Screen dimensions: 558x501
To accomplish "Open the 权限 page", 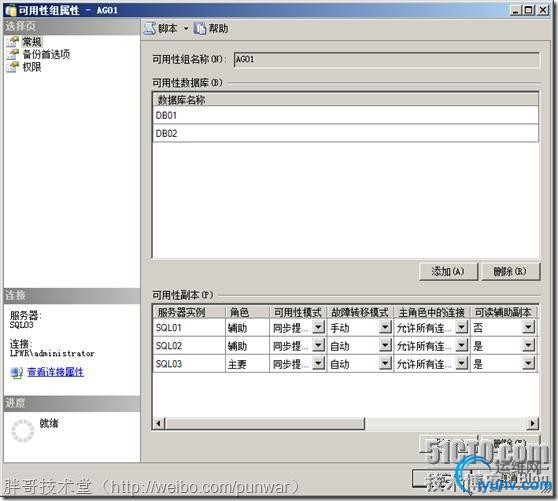I will coord(32,67).
